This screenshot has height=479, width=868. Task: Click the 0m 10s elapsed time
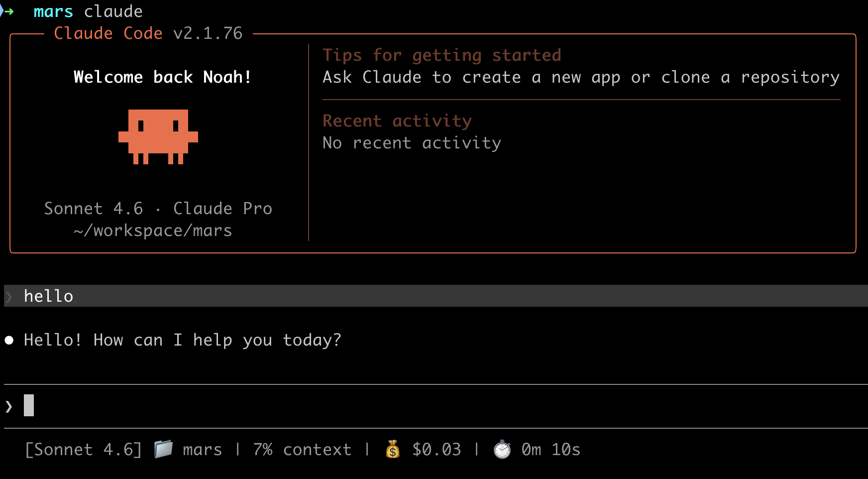(x=550, y=450)
